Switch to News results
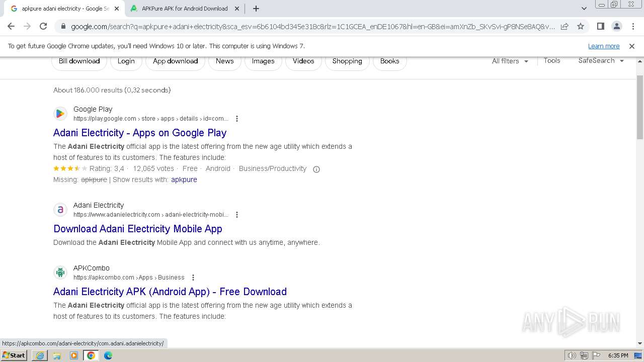 pyautogui.click(x=224, y=61)
